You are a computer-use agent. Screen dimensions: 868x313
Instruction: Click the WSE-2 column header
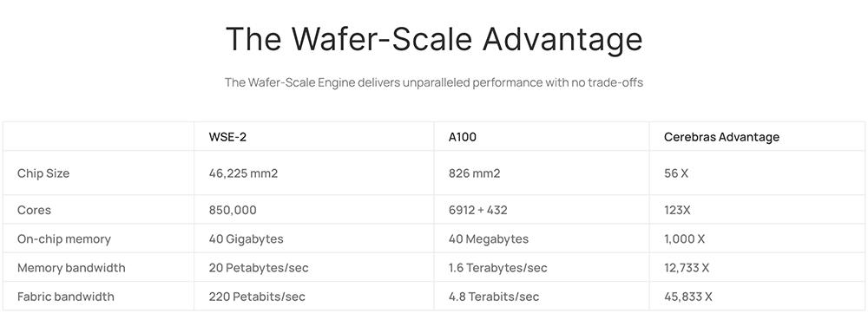pos(227,137)
